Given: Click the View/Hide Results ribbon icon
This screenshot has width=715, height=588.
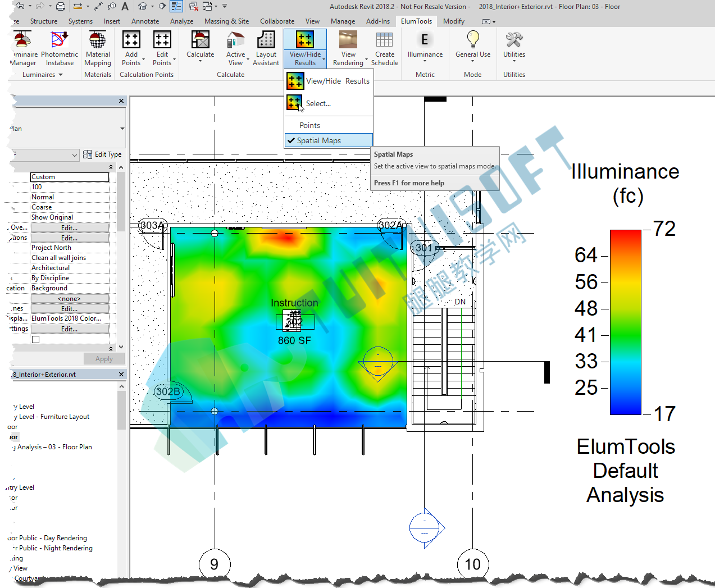Looking at the screenshot, I should tap(305, 40).
